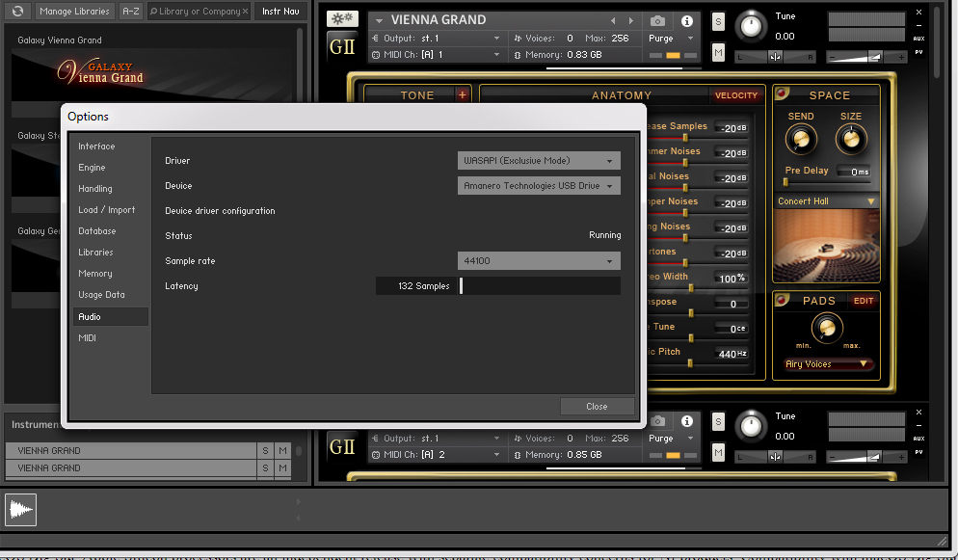Open Airy Voices pad dropdown

(828, 364)
